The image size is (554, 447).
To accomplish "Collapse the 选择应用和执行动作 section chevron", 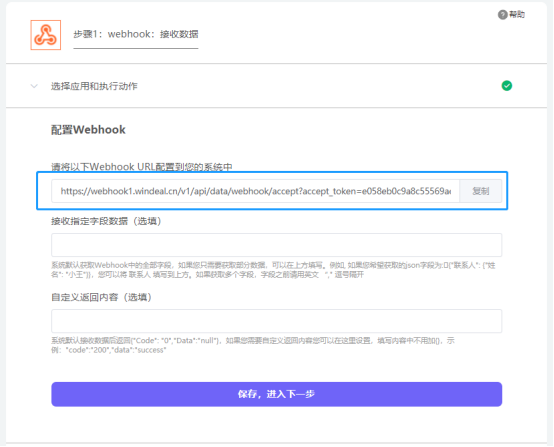I will pos(34,86).
